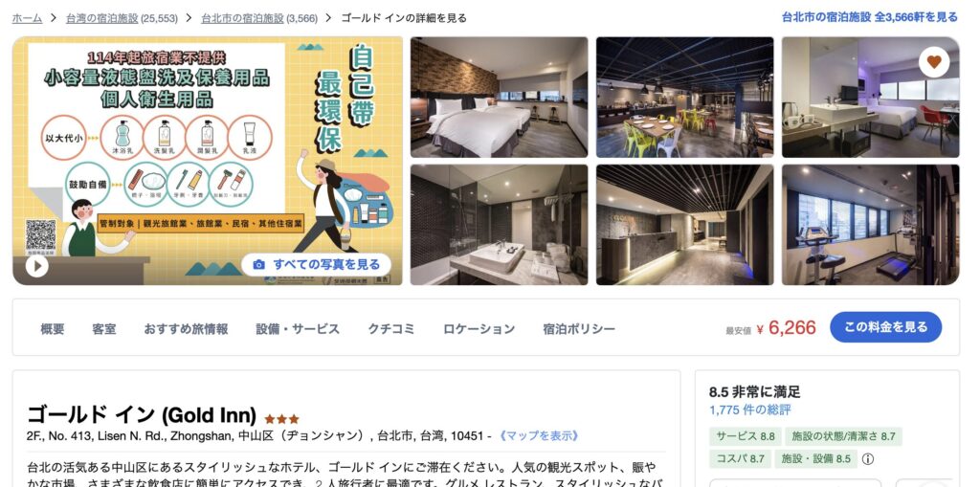Click the camera icon to view all photos
980x487 pixels.
coord(258,264)
